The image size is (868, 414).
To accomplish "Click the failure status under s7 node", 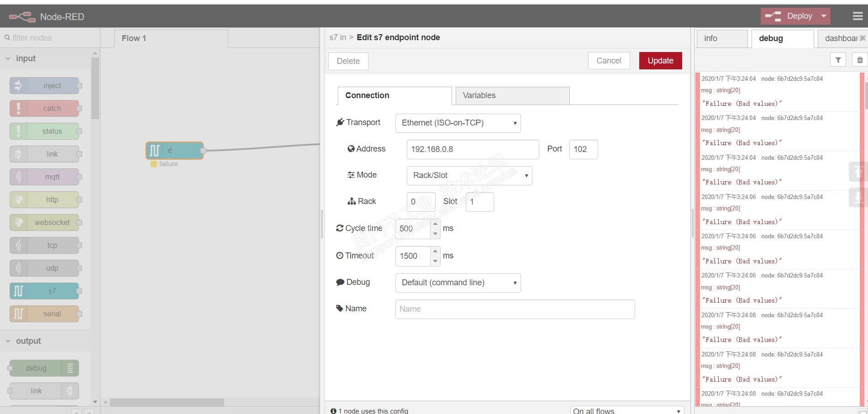I will (164, 164).
